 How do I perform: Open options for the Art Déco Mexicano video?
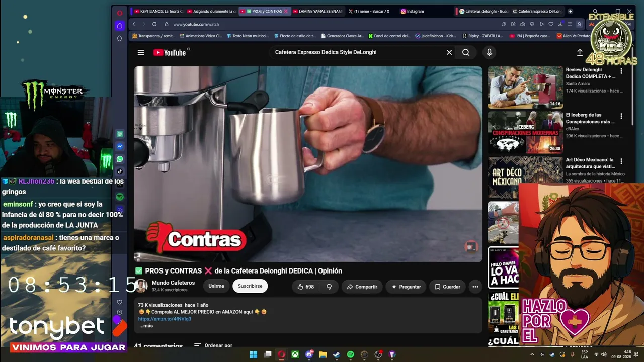621,161
